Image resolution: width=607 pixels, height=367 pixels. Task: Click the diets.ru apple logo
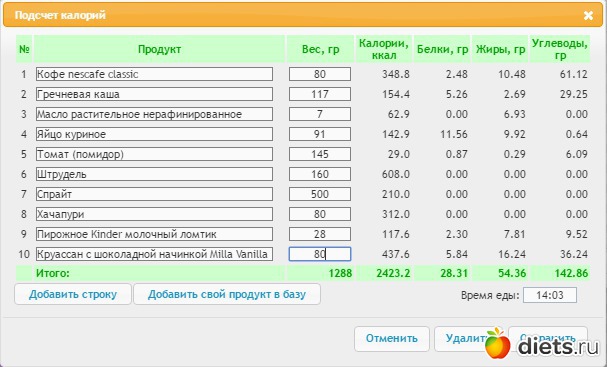497,343
